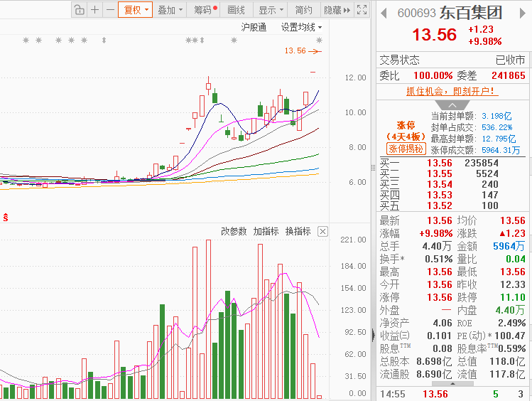The image size is (532, 401).
Task: Open the 复权 dropdown
Action: click(136, 10)
